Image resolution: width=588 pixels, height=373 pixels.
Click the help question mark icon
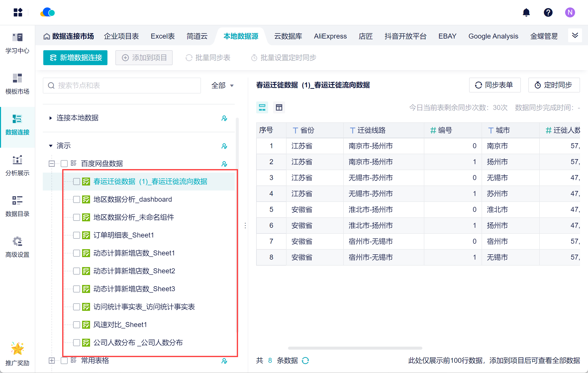click(548, 12)
